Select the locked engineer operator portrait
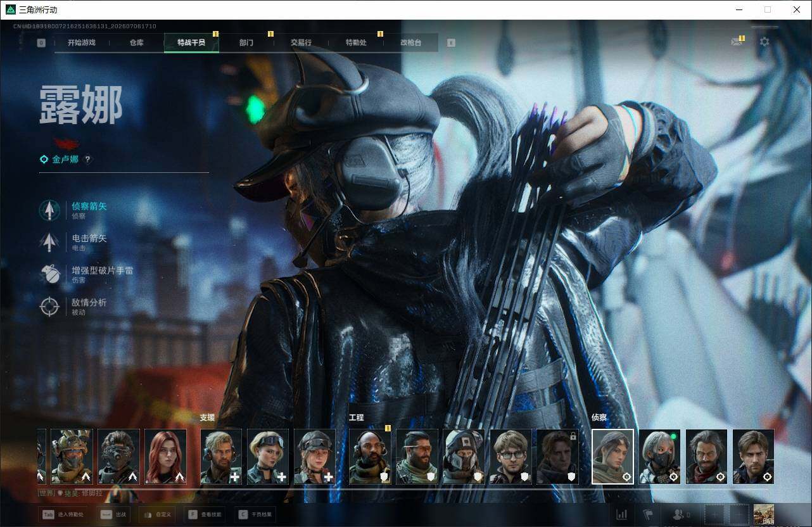Screen dimensions: 812x527 (x=557, y=457)
